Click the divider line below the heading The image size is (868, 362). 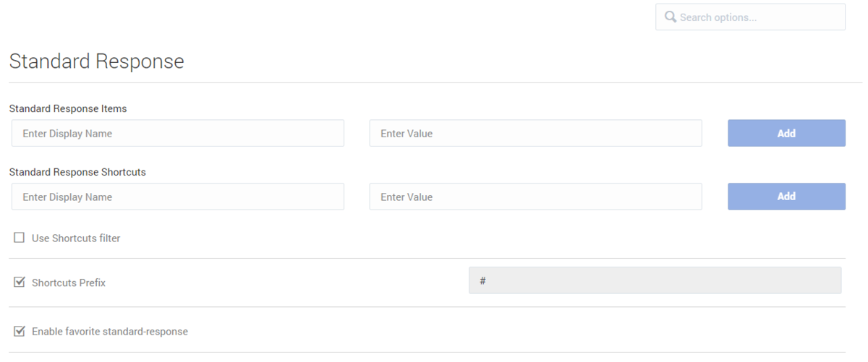point(434,82)
